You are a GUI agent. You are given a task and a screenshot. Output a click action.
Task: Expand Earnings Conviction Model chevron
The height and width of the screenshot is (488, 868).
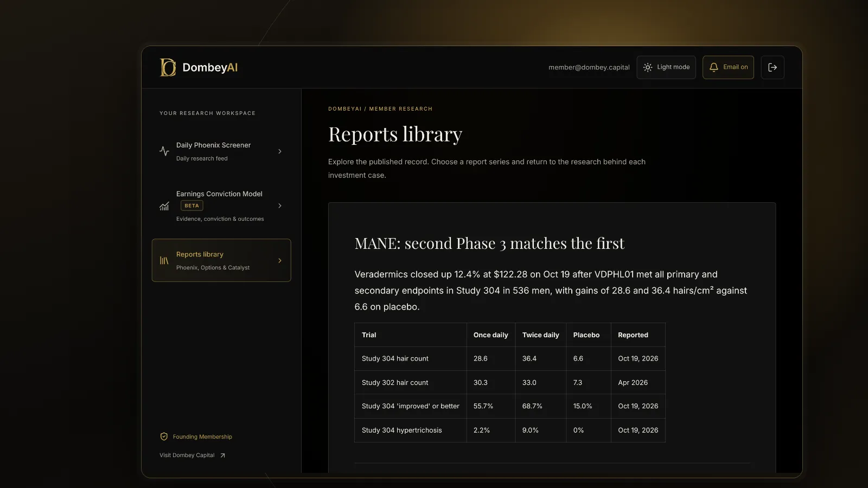(x=280, y=206)
